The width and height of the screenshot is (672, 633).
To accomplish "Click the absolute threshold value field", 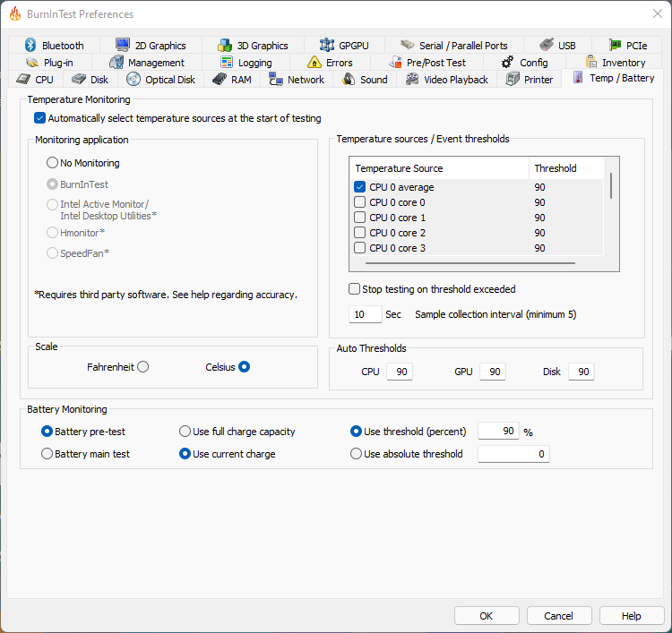I will 513,454.
